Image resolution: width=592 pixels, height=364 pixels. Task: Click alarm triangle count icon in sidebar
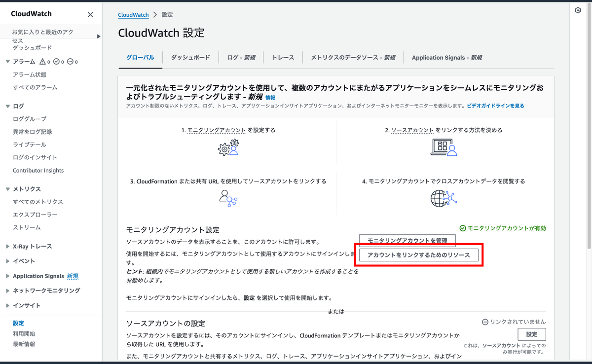coord(42,62)
